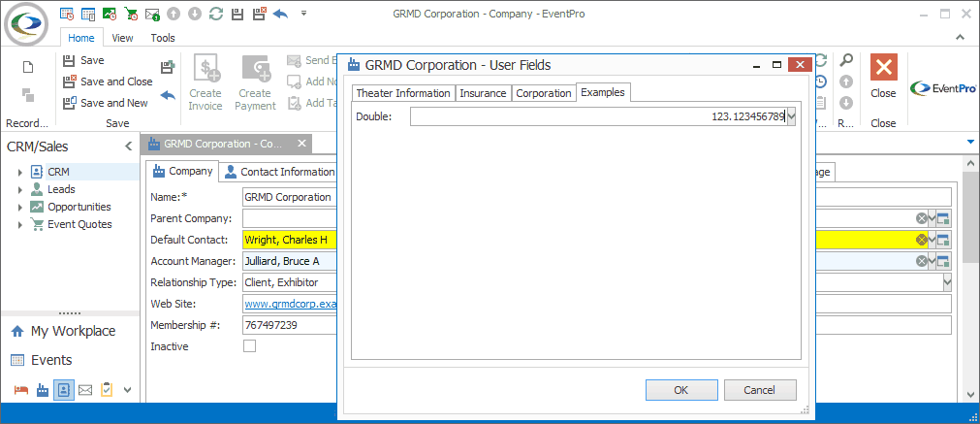This screenshot has height=424, width=980.
Task: Switch to the View ribbon tab
Action: [x=122, y=38]
